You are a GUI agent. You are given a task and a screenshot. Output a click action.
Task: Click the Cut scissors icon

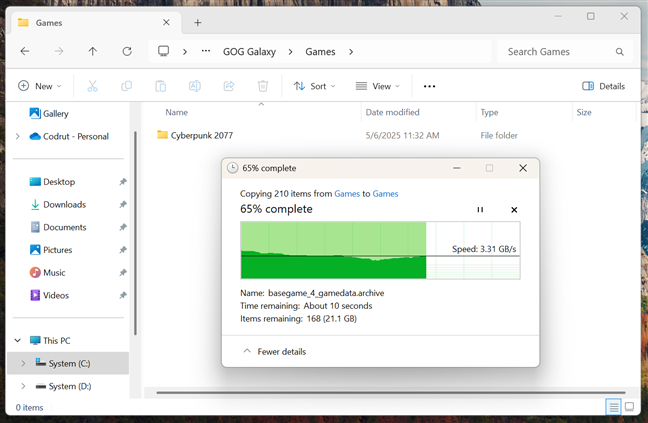pyautogui.click(x=92, y=86)
